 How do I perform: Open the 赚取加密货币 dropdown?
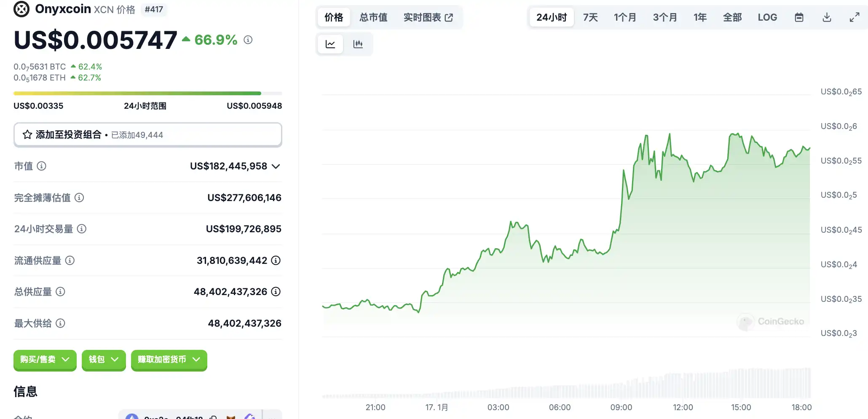click(169, 360)
